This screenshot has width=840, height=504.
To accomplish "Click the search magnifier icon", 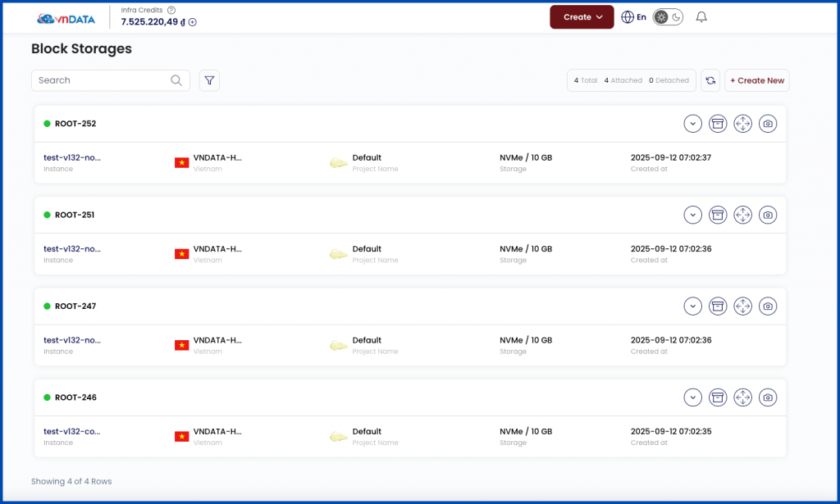I will [x=176, y=80].
